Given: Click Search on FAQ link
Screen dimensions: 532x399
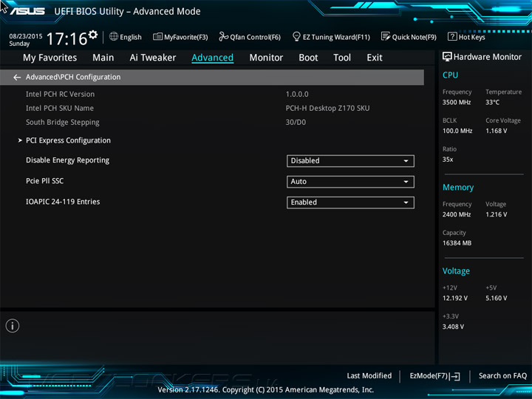Looking at the screenshot, I should (503, 376).
